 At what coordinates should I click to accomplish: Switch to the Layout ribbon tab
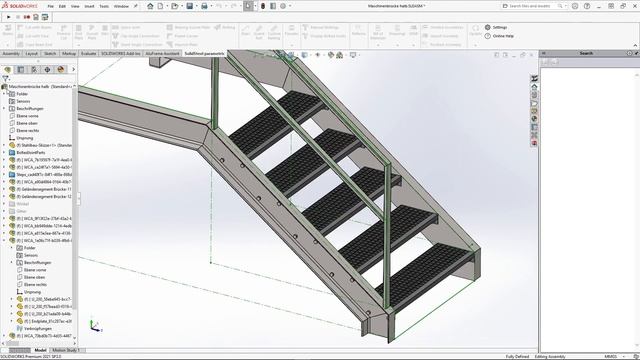tap(31, 53)
